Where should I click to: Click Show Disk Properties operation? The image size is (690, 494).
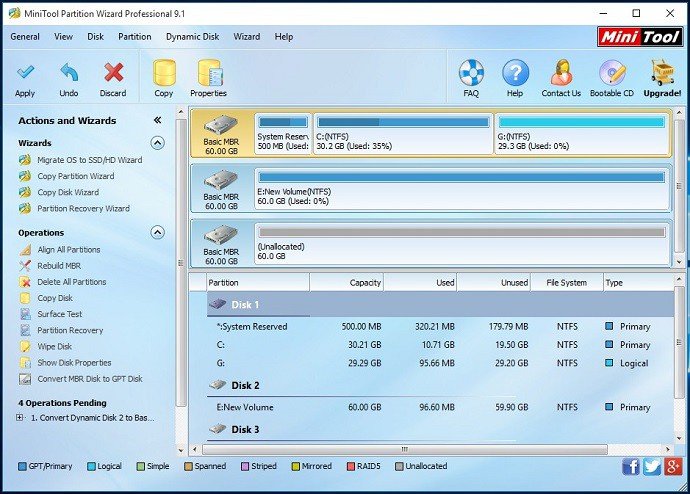coord(74,362)
